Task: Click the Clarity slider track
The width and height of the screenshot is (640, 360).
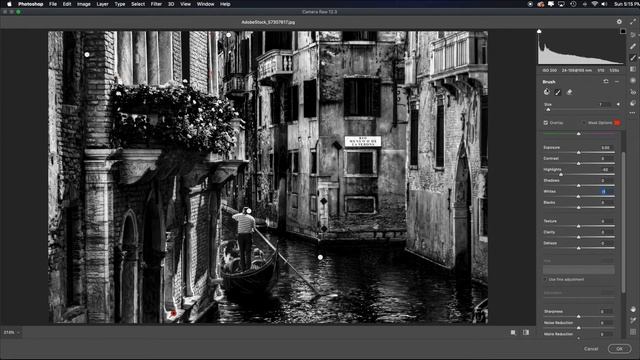Action: [x=580, y=237]
